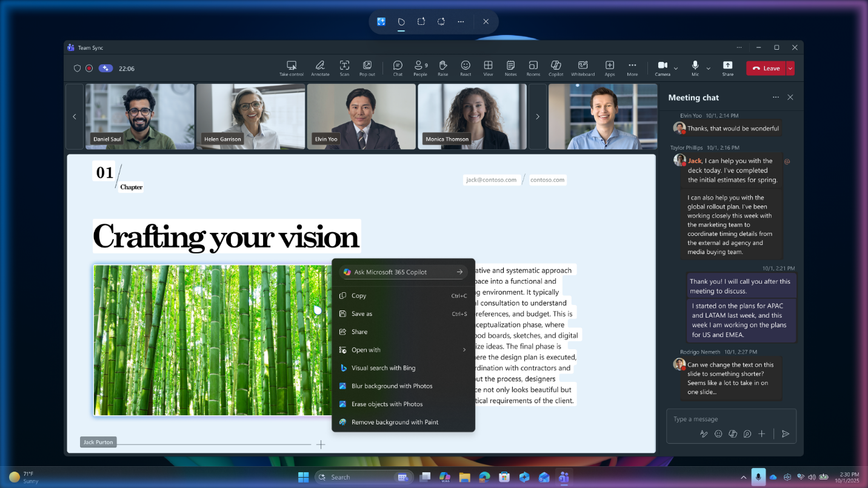This screenshot has height=488, width=868.
Task: Expand the Mic options arrow
Action: tap(709, 69)
